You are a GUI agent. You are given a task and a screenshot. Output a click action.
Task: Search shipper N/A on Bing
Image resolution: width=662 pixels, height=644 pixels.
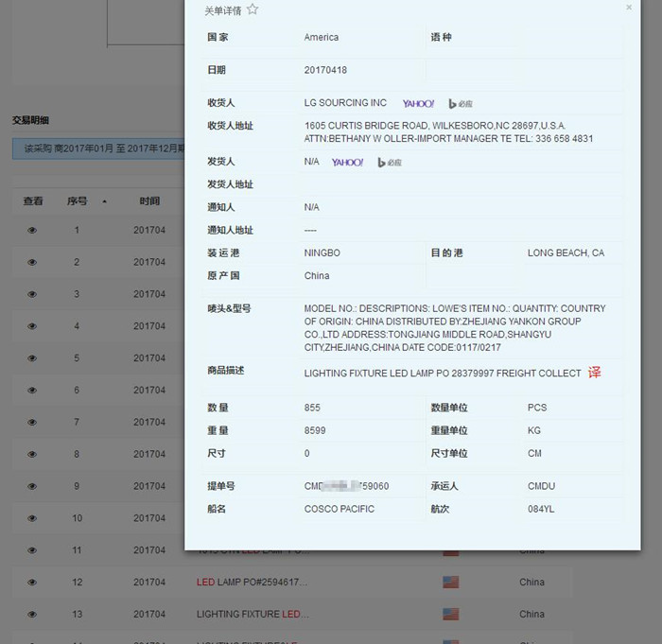[390, 162]
